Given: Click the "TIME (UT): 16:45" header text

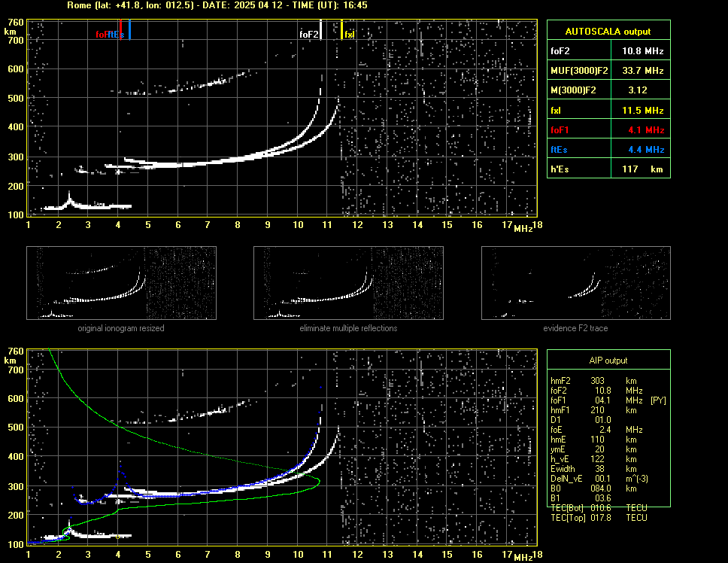Looking at the screenshot, I should click(329, 5).
